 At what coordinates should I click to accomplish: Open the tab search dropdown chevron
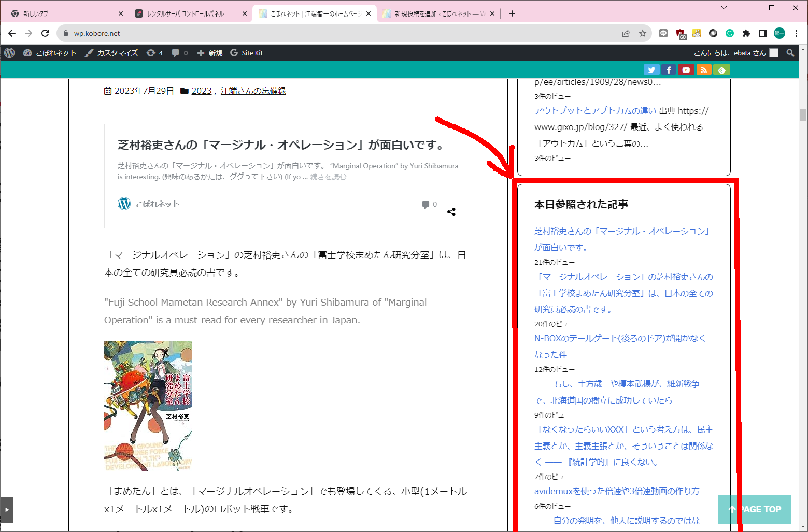[724, 8]
